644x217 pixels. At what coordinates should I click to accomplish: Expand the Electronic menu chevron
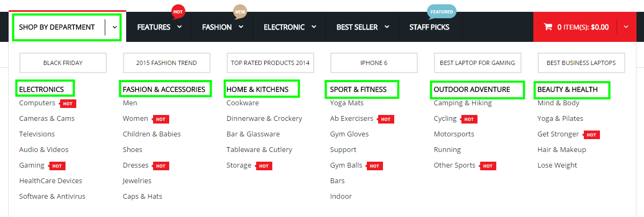click(x=314, y=27)
